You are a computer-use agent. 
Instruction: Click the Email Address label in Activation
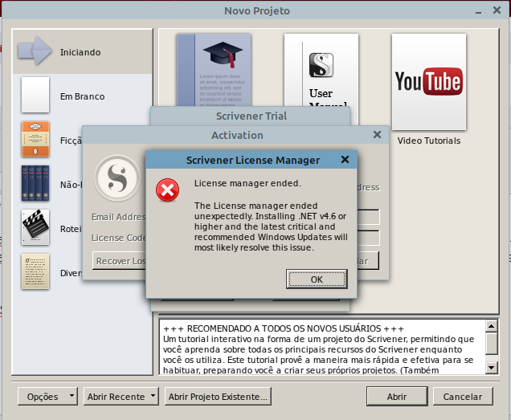point(119,217)
